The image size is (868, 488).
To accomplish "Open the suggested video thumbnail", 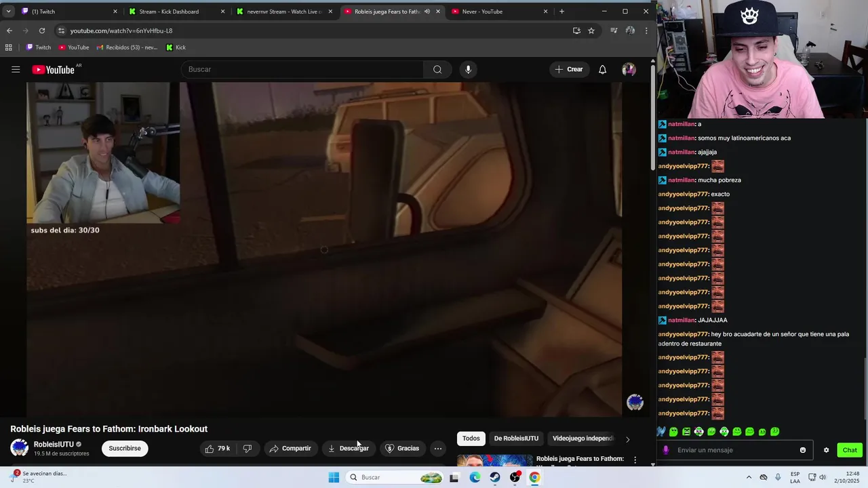I will pyautogui.click(x=494, y=461).
